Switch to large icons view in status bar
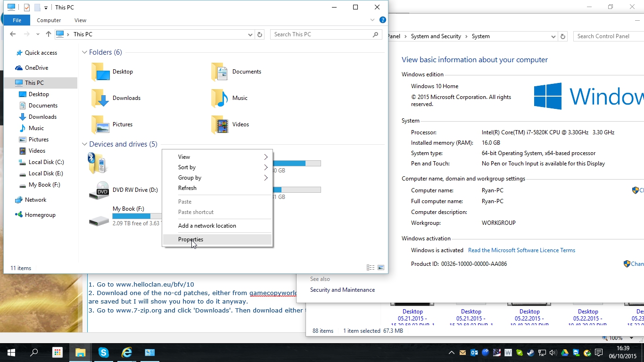The width and height of the screenshot is (644, 362). 381,268
